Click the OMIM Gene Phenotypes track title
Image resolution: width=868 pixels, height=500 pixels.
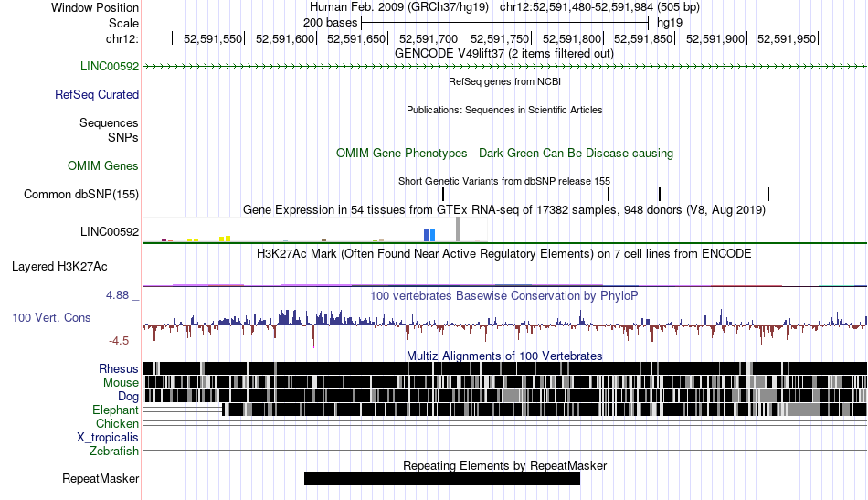point(504,154)
